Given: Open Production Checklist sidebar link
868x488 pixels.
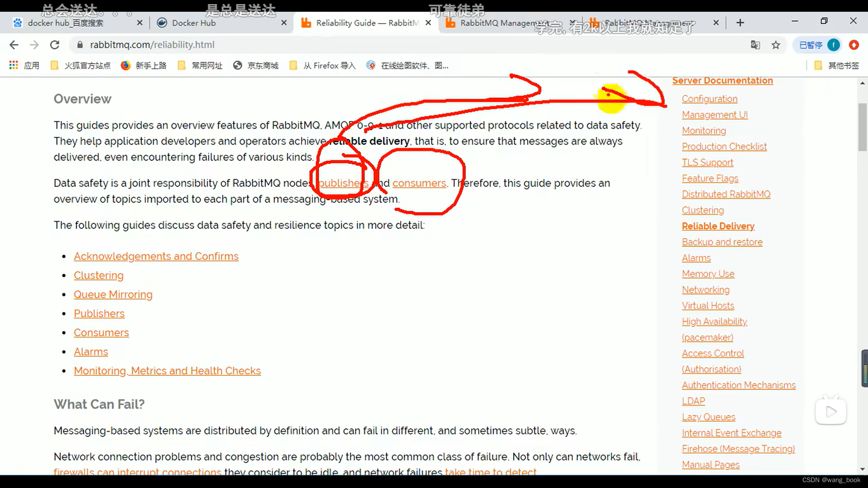Looking at the screenshot, I should [x=724, y=146].
